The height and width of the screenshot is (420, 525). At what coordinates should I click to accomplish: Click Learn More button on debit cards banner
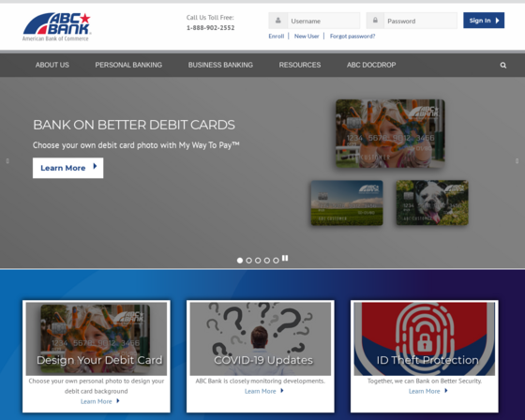[x=67, y=168]
